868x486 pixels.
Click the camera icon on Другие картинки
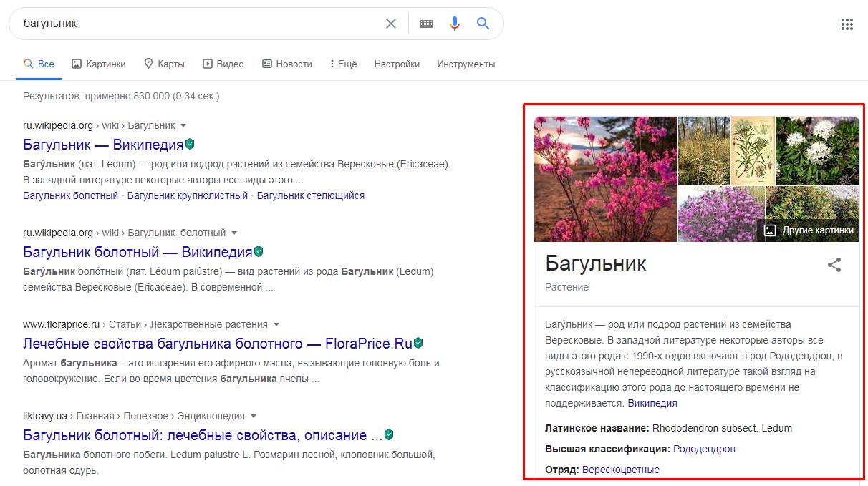click(769, 230)
